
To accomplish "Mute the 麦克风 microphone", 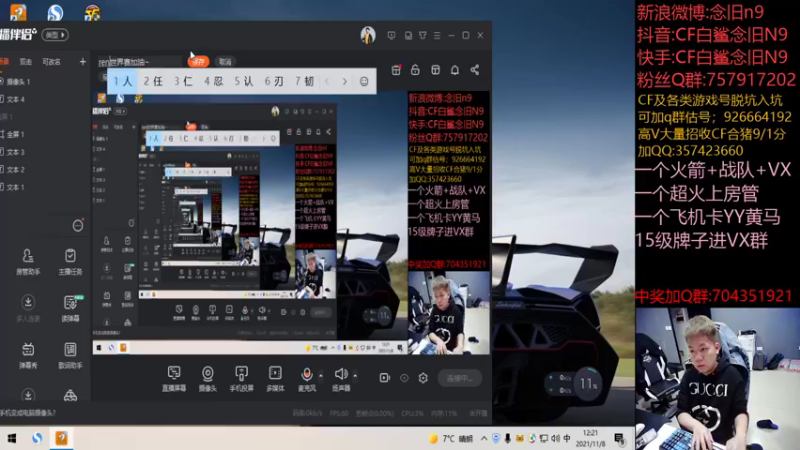I will click(307, 379).
